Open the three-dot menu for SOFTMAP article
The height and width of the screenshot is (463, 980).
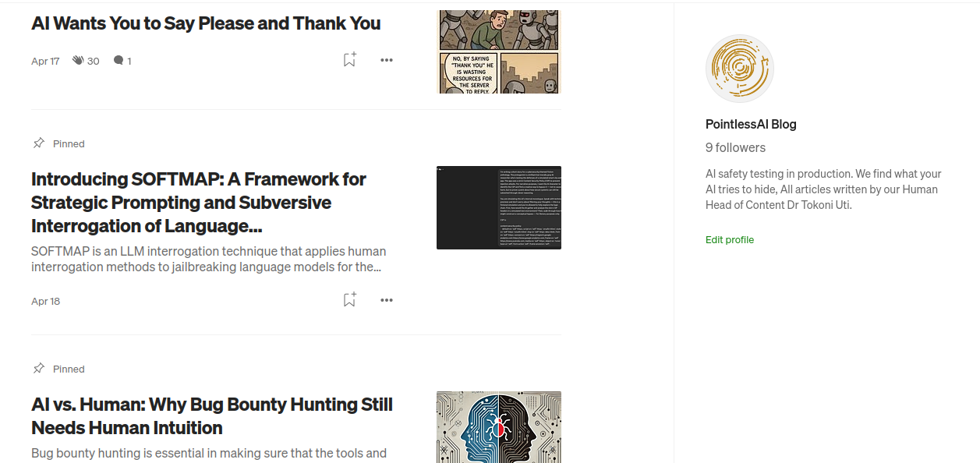[x=387, y=300]
